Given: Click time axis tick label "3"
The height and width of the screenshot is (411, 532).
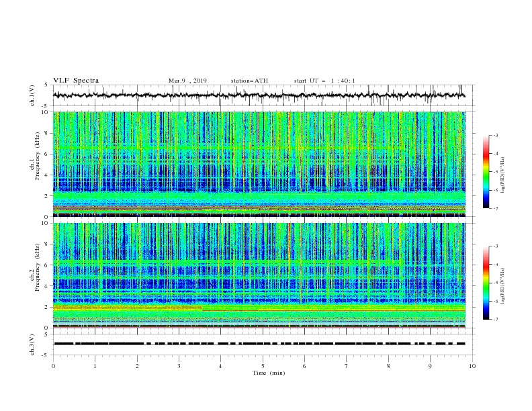Looking at the screenshot, I should coord(179,366).
